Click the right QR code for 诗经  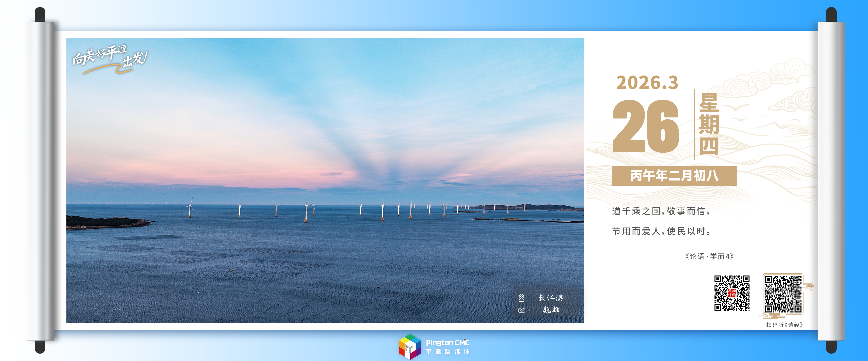click(783, 294)
